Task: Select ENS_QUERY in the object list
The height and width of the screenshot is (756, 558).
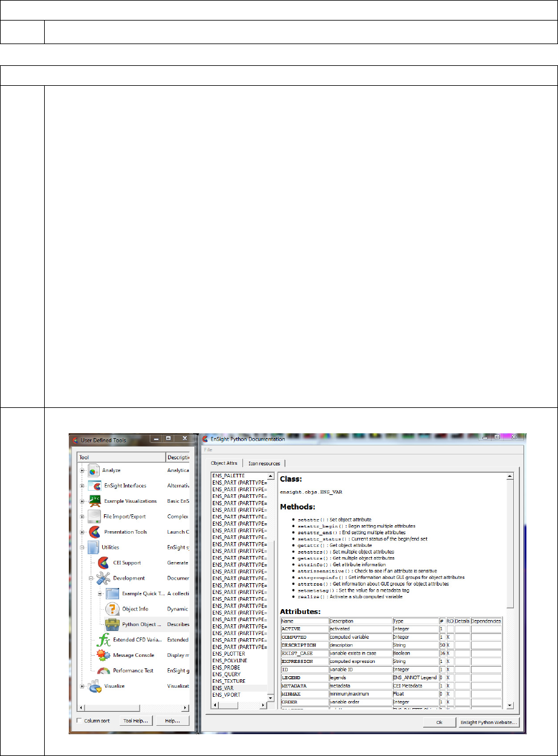Action: pyautogui.click(x=226, y=674)
